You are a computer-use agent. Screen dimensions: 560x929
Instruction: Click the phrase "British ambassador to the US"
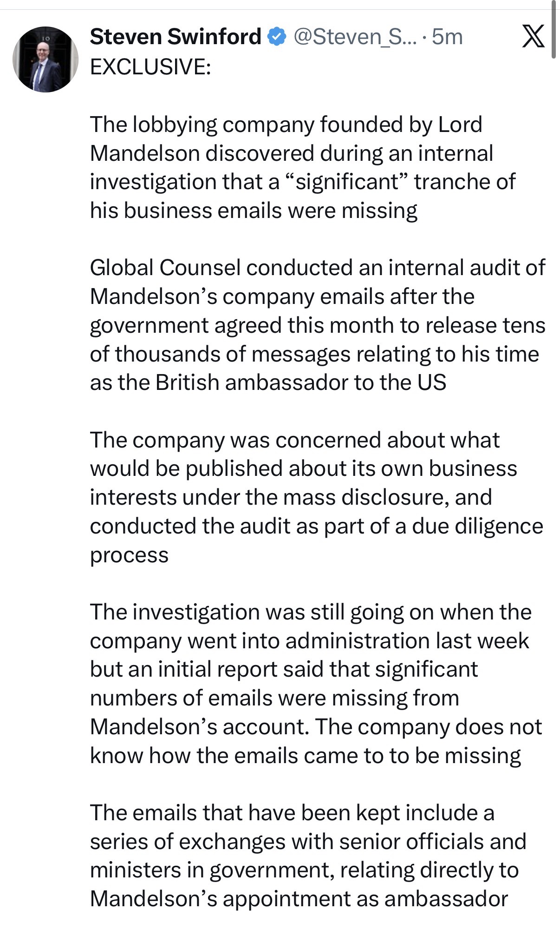coord(300,382)
